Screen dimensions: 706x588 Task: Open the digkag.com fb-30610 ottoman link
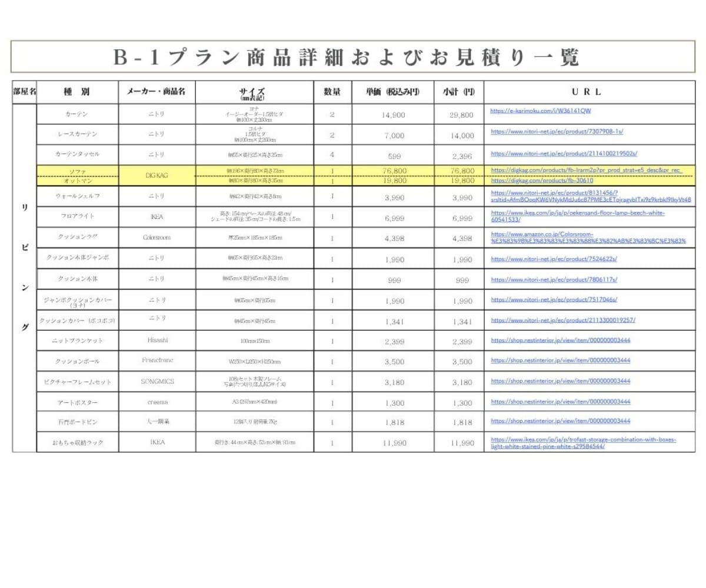[541, 181]
